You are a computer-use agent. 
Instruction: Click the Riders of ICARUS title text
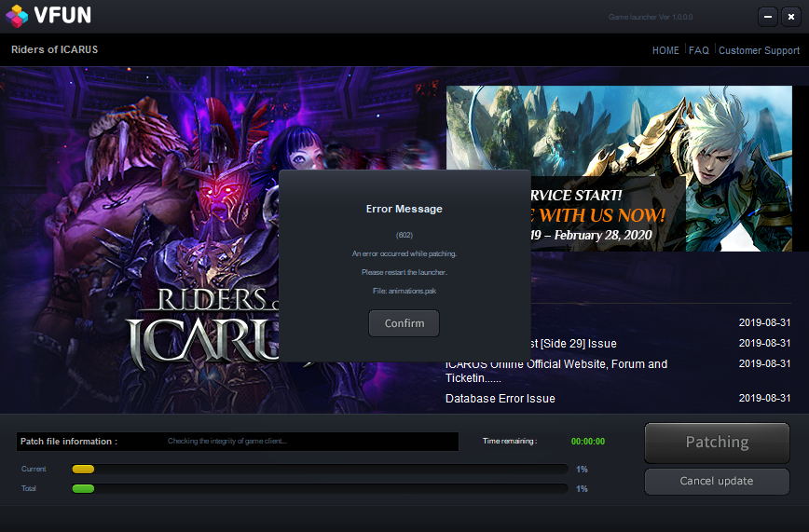pos(55,49)
